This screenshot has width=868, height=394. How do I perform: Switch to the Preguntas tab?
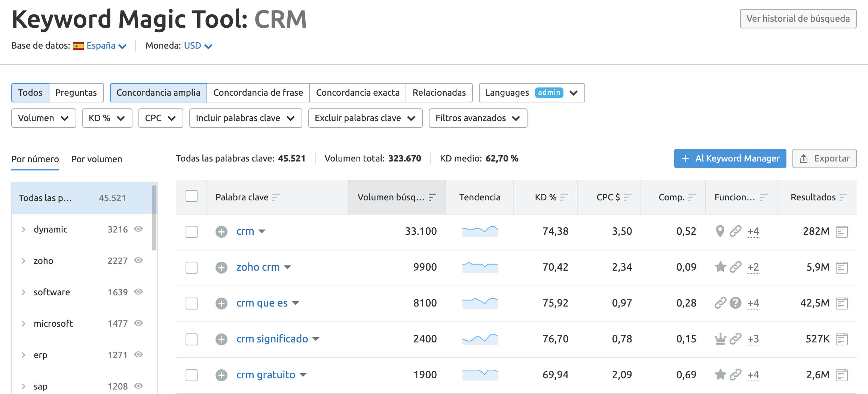(76, 93)
